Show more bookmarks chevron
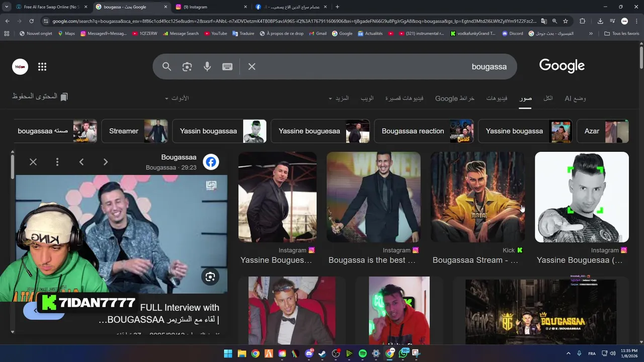The width and height of the screenshot is (644, 362). (591, 34)
